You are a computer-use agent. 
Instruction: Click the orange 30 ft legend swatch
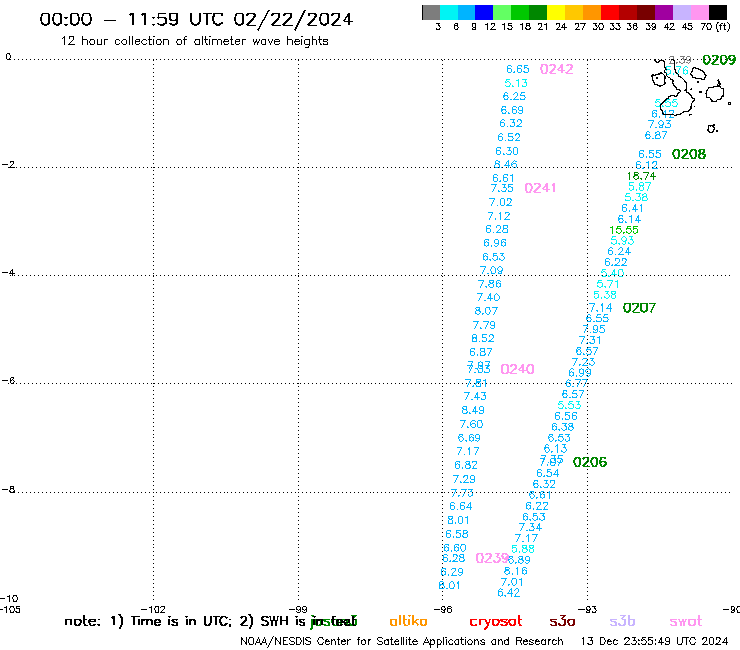pyautogui.click(x=592, y=12)
